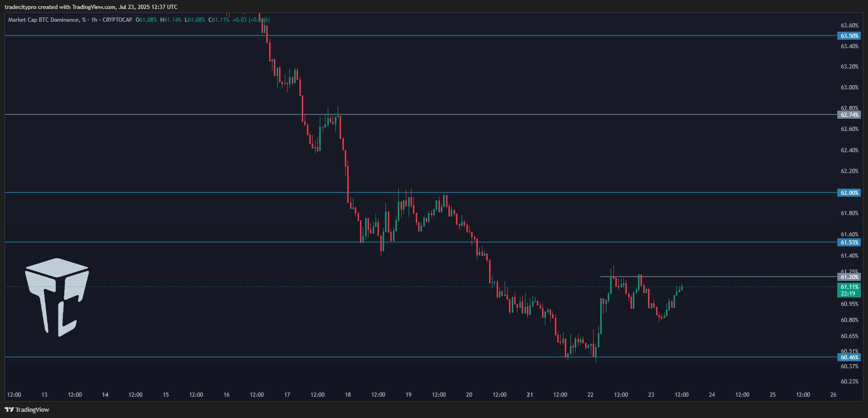Click the close value C61.11%
Screen dimensions: 868x418
(x=219, y=20)
